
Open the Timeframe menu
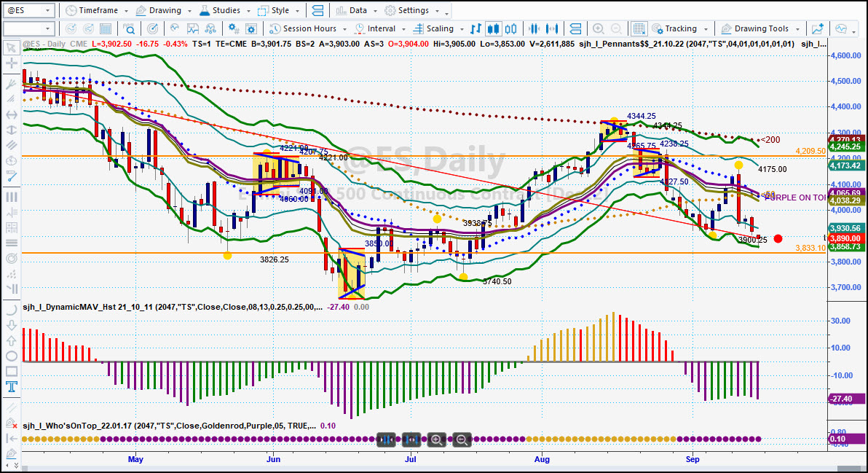click(x=96, y=10)
